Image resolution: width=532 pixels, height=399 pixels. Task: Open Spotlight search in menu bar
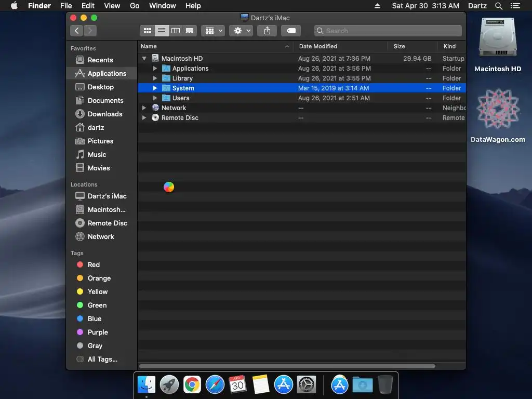498,6
